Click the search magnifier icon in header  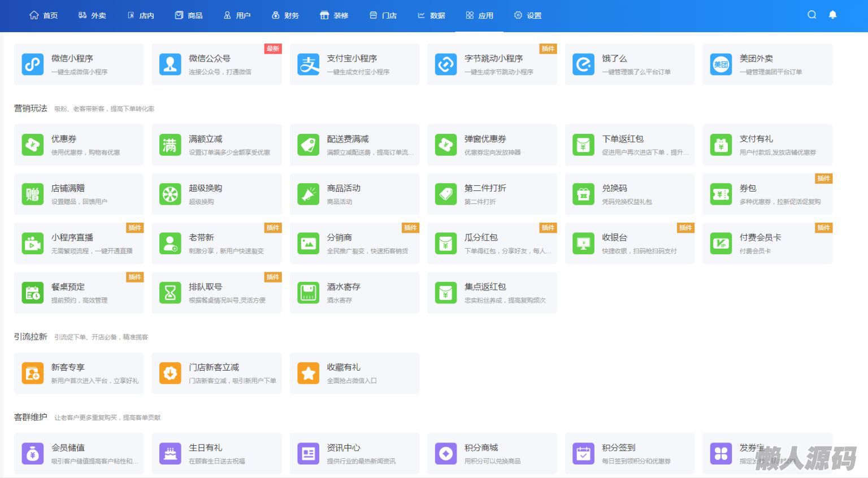811,15
